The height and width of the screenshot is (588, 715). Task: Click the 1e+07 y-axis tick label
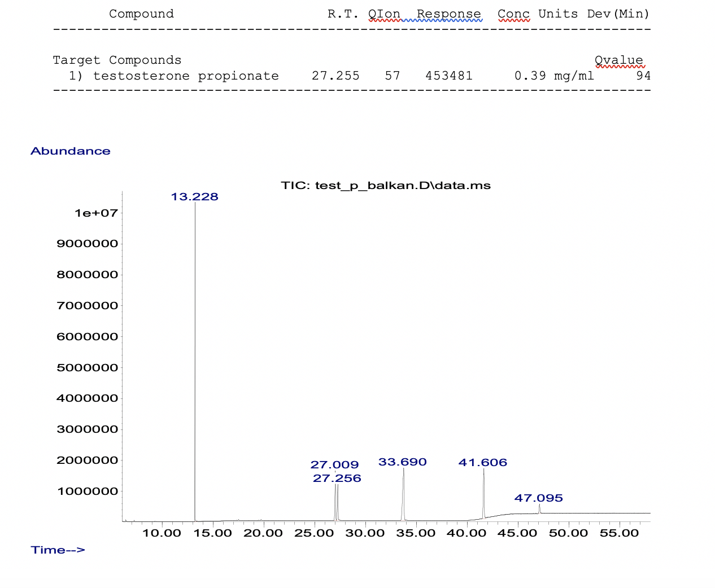96,213
